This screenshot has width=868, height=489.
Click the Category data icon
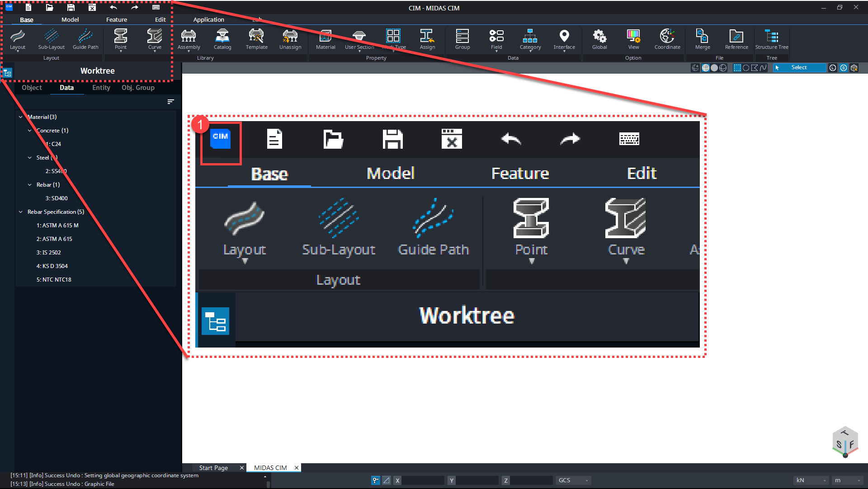530,36
